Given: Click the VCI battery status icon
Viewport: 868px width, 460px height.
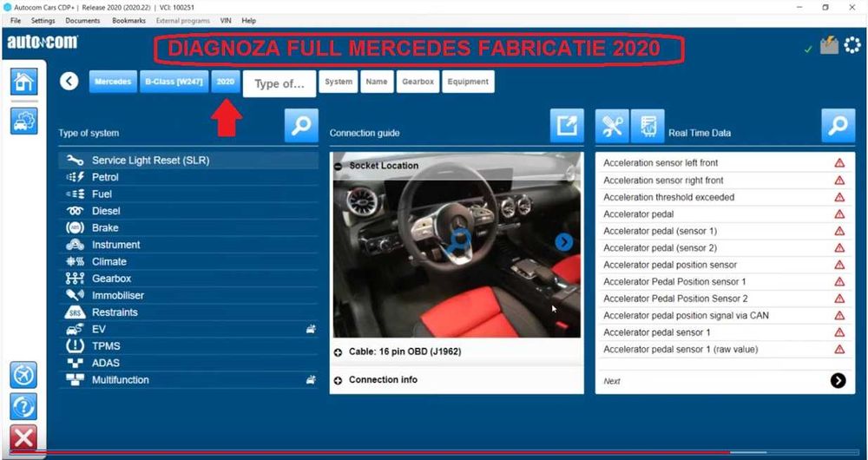Looking at the screenshot, I should pyautogui.click(x=829, y=45).
